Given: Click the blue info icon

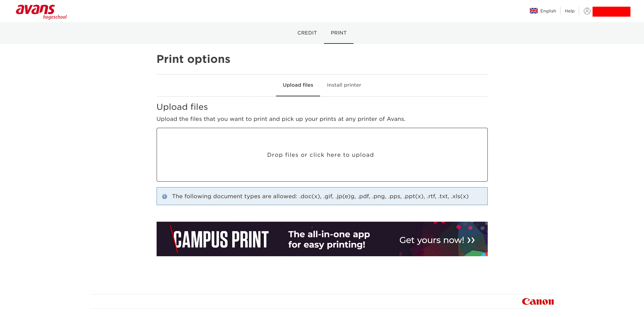Looking at the screenshot, I should [165, 196].
